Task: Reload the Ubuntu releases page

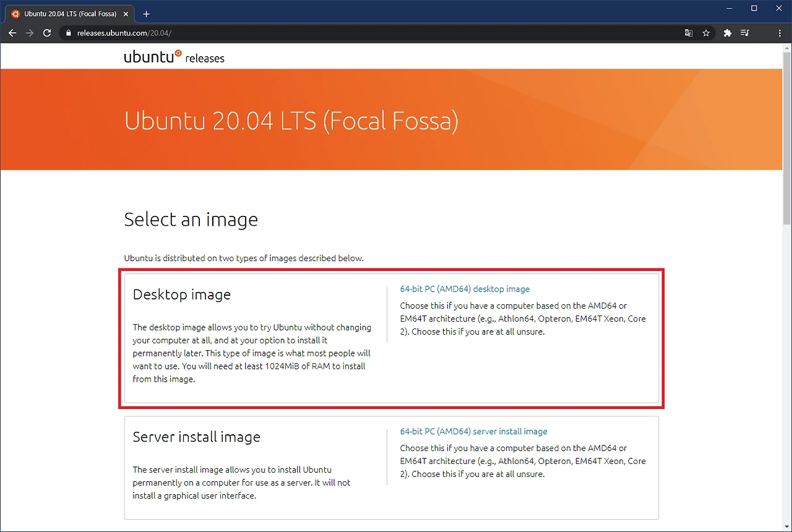Action: 47,33
